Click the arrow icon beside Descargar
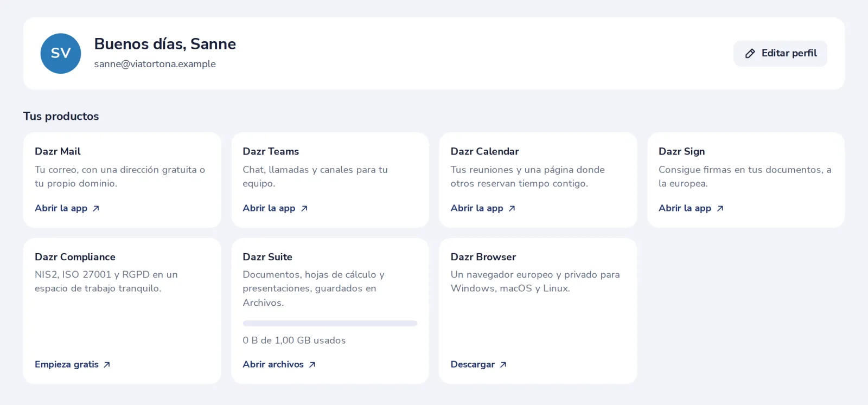 [503, 364]
